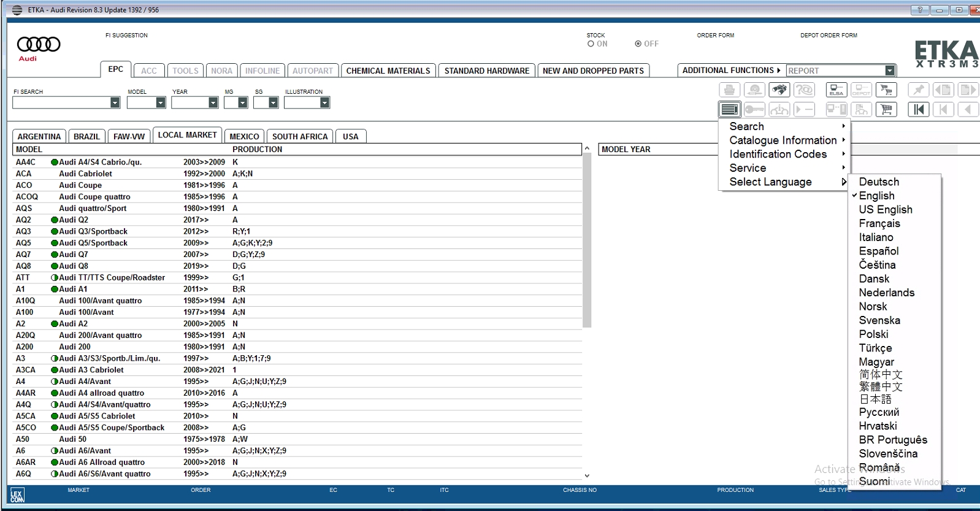Choose Deutsch from language list
The image size is (980, 511).
(x=879, y=182)
